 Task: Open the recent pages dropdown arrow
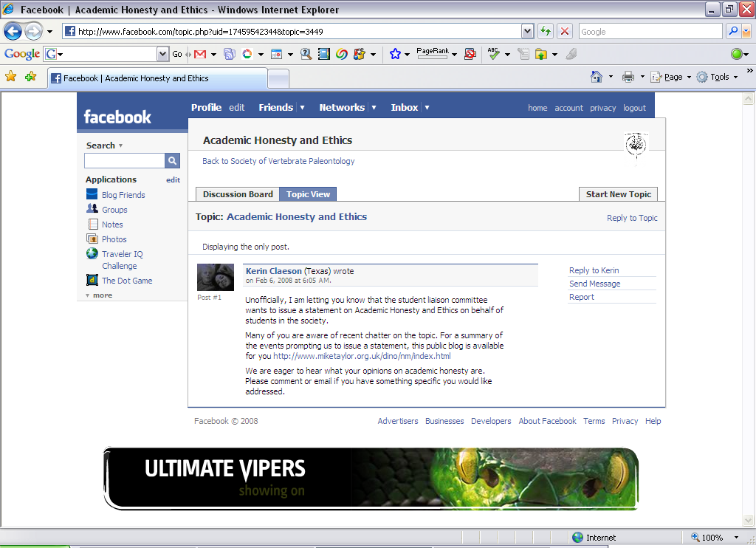point(49,32)
